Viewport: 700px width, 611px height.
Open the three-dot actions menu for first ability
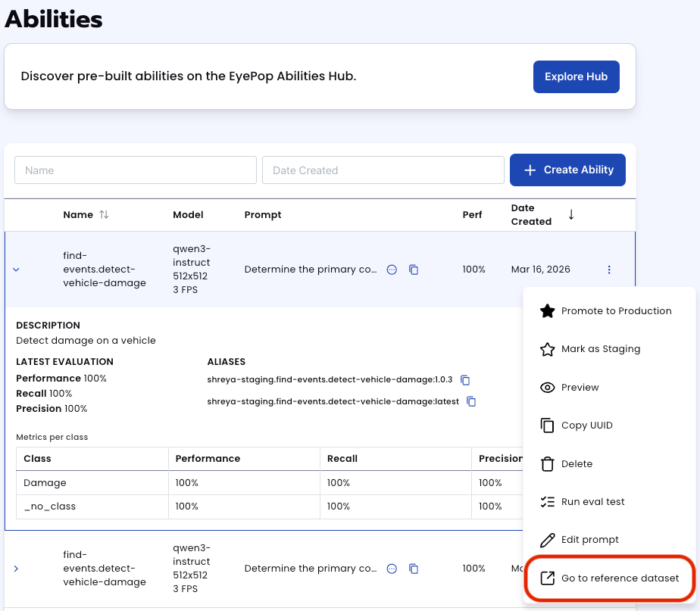coord(609,270)
